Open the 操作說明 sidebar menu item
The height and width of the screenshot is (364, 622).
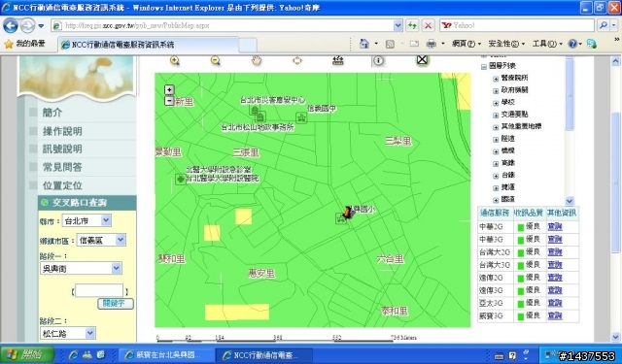click(62, 131)
